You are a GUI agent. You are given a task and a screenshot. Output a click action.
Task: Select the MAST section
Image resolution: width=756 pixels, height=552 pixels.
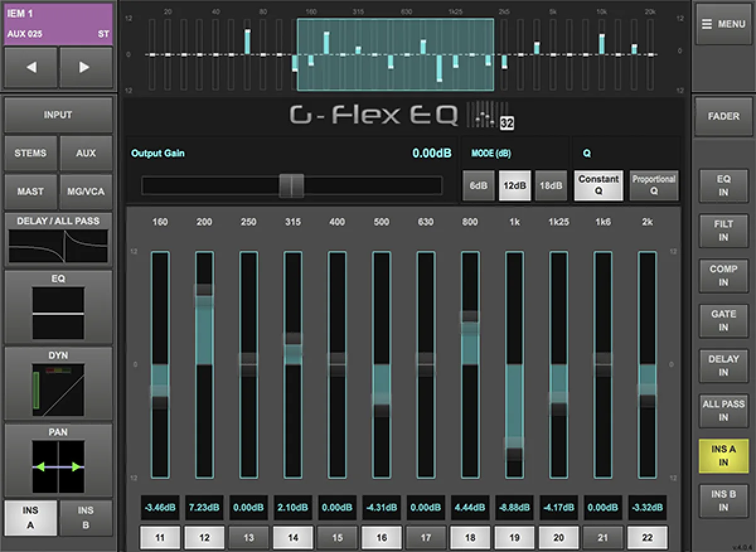pyautogui.click(x=30, y=192)
